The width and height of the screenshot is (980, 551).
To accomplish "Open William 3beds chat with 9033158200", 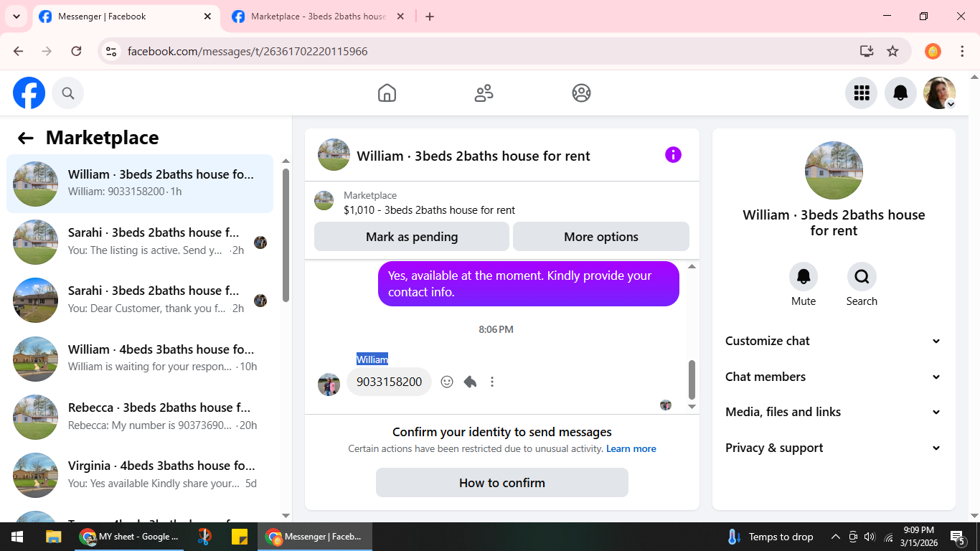I will coord(140,184).
